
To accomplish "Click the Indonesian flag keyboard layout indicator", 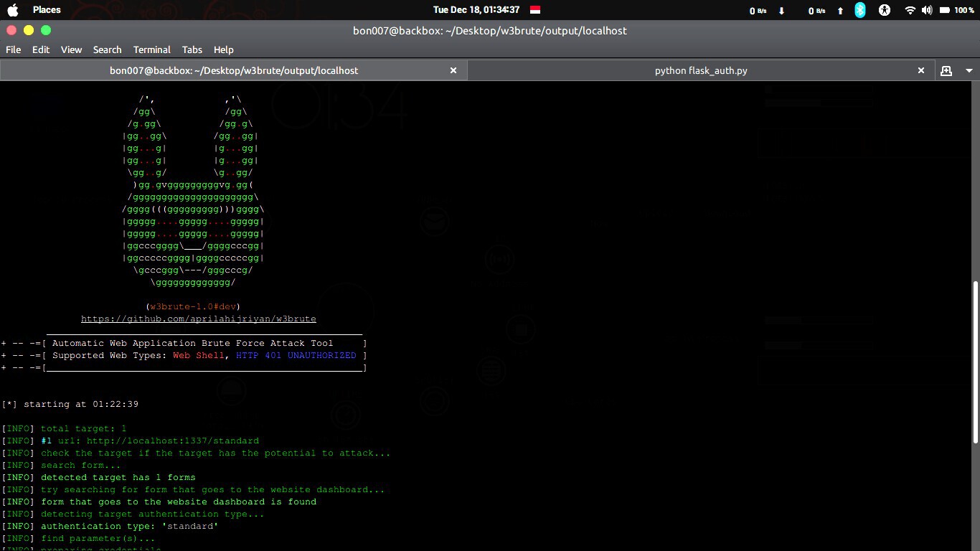I will (x=534, y=10).
